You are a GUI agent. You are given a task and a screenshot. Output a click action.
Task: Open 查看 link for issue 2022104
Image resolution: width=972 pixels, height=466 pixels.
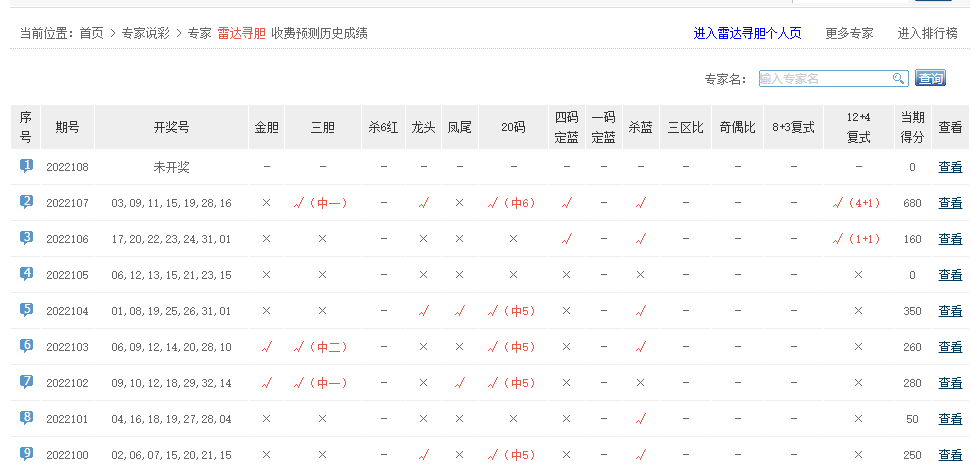[950, 311]
